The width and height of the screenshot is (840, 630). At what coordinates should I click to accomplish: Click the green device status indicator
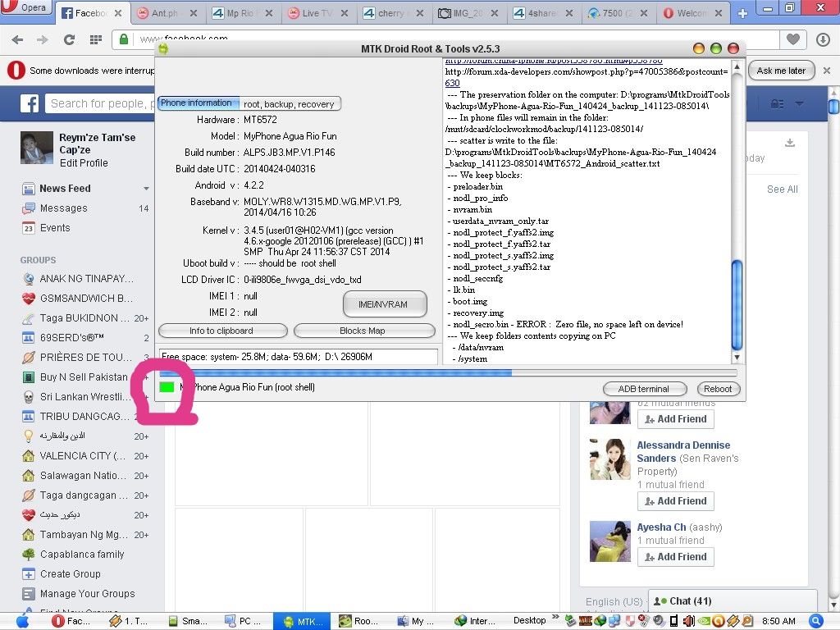[167, 386]
